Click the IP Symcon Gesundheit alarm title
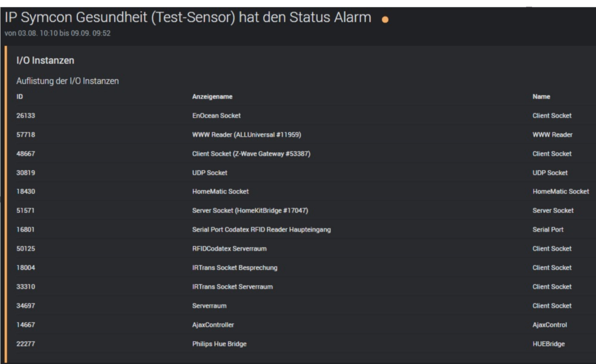 pyautogui.click(x=187, y=17)
